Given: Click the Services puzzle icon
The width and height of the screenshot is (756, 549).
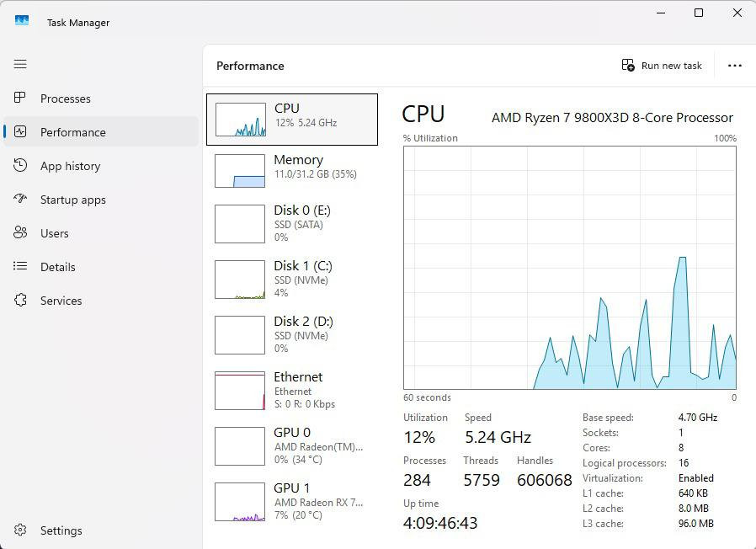Looking at the screenshot, I should (x=21, y=301).
